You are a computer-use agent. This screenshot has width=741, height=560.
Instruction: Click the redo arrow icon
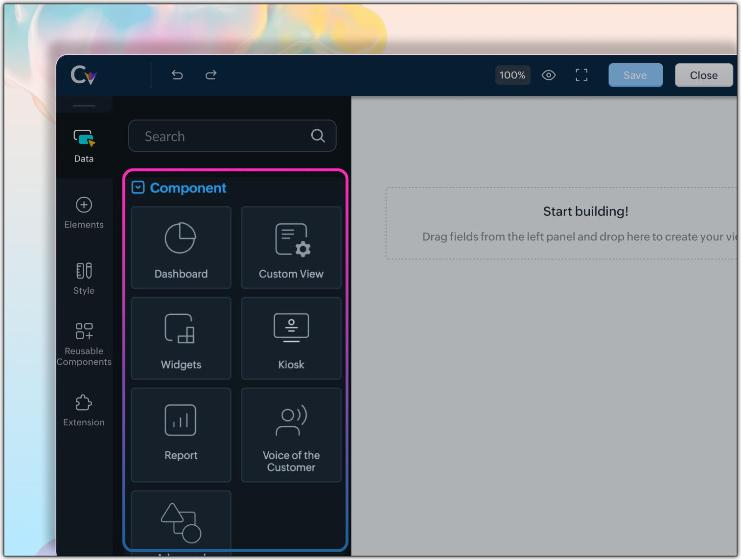pos(211,75)
